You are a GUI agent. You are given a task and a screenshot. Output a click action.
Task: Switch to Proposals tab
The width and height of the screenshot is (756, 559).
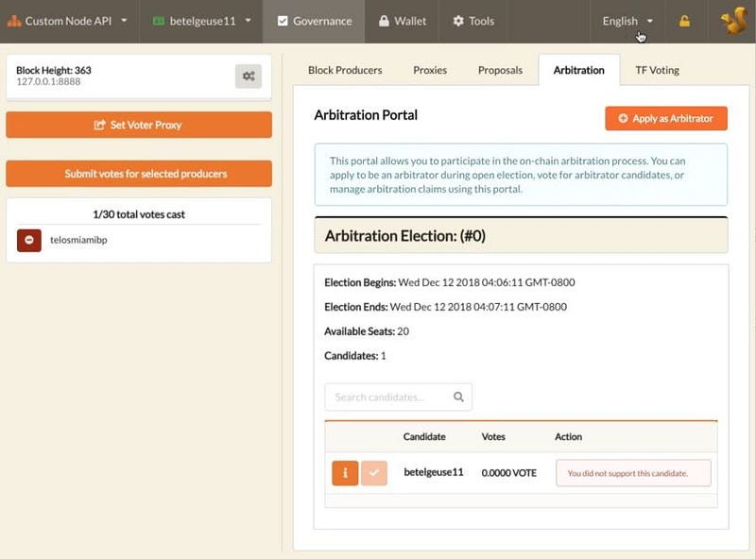[x=500, y=70]
